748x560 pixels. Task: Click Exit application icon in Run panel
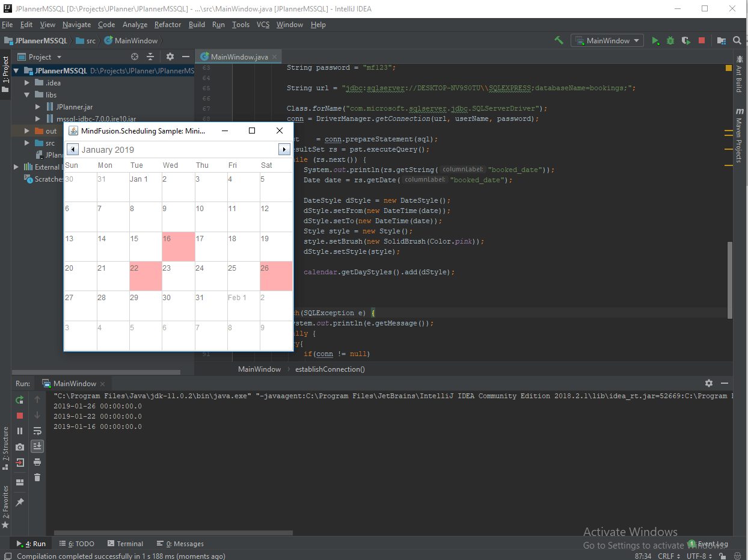click(20, 463)
